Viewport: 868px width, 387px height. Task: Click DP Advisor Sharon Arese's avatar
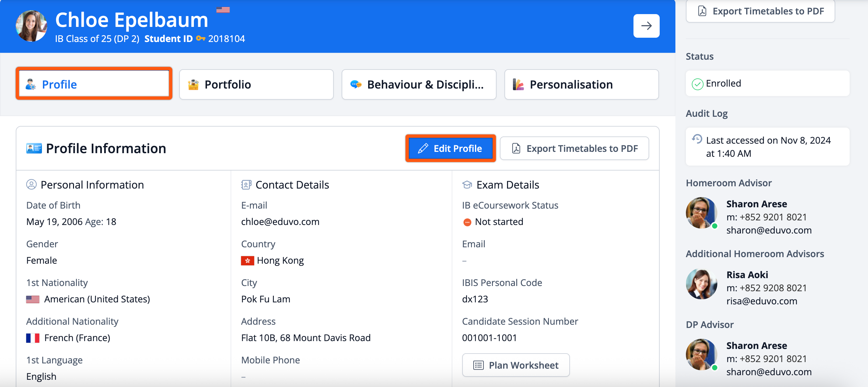701,355
